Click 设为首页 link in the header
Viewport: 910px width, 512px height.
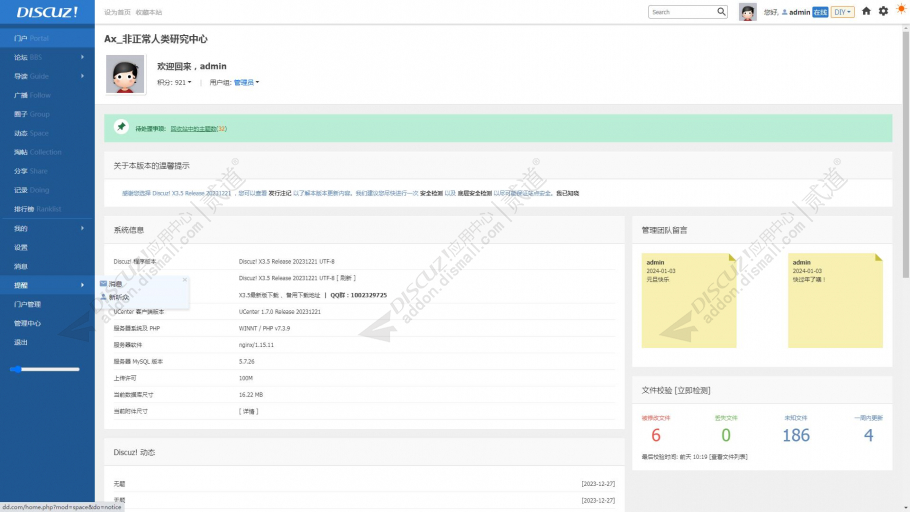coord(117,12)
